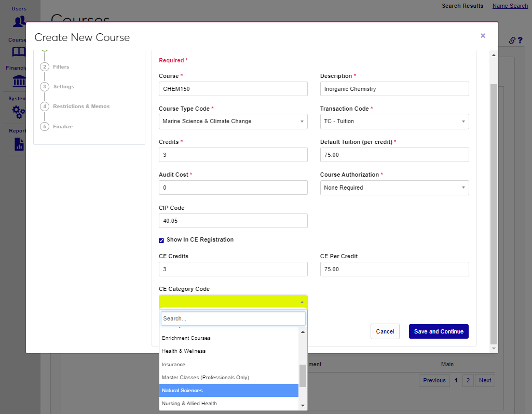The width and height of the screenshot is (532, 414).
Task: Open the Reports document icon
Action: [19, 144]
